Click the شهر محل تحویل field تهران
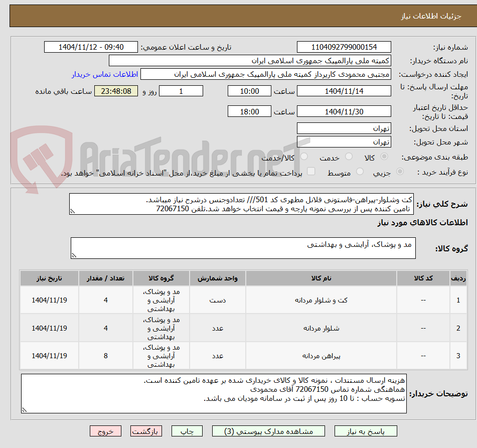The width and height of the screenshot is (477, 448). pos(344,142)
